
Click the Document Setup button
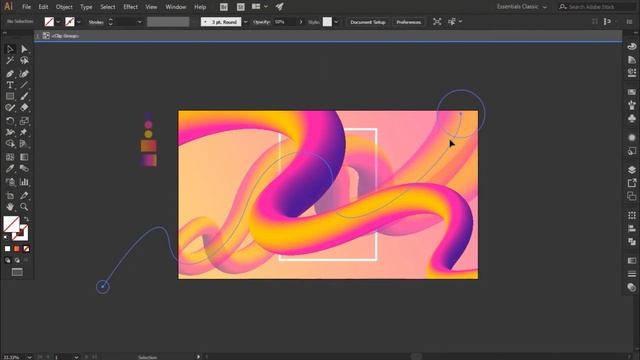point(368,22)
